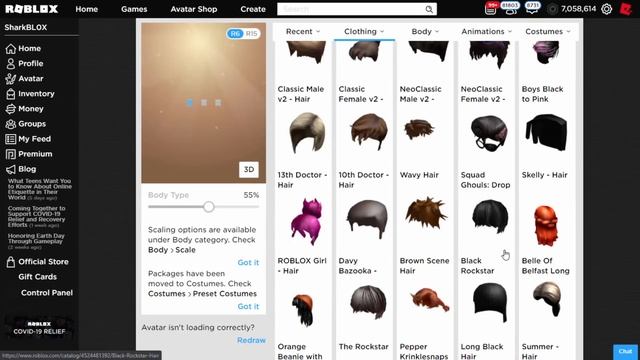Image resolution: width=640 pixels, height=360 pixels.
Task: Dismiss scaling notice with Got it
Action: click(248, 262)
